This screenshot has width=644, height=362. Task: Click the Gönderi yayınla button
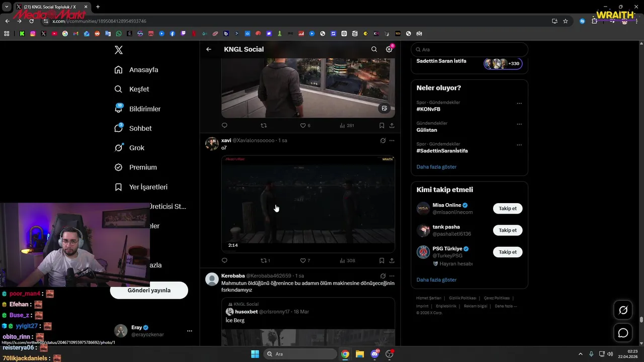coord(149,290)
